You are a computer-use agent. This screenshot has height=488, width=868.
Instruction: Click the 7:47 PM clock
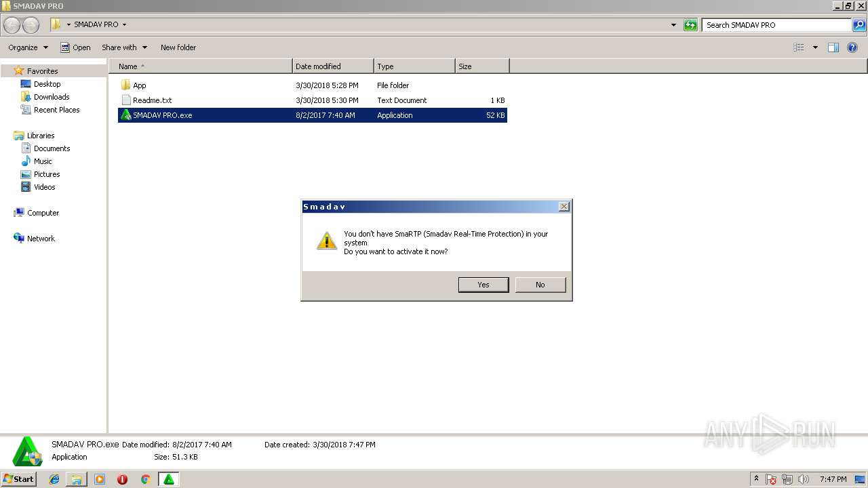point(833,479)
